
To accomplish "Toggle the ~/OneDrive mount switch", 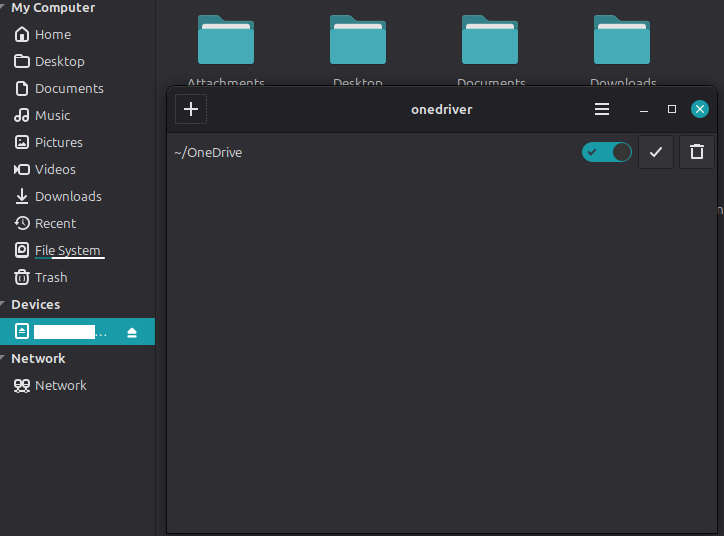I will (x=607, y=152).
